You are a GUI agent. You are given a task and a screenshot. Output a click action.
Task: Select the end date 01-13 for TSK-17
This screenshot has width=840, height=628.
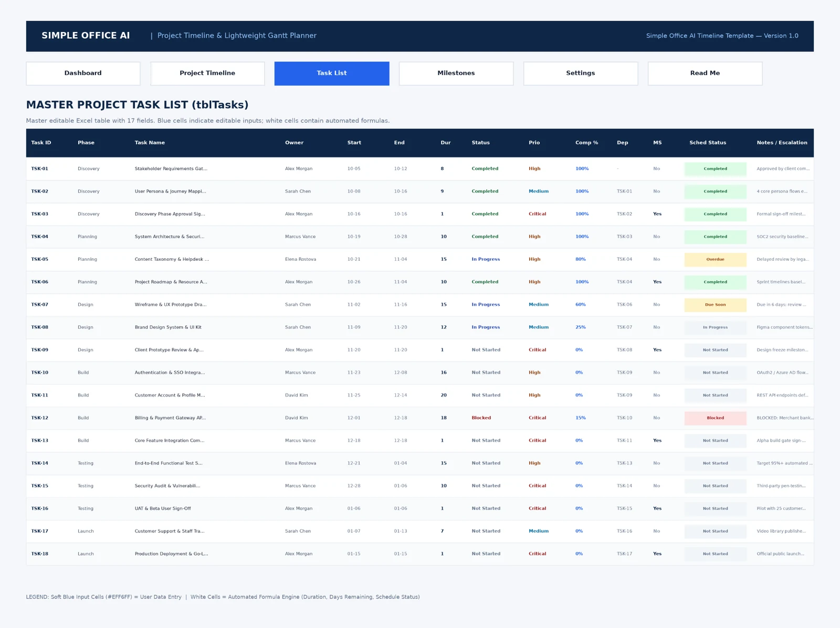tap(401, 531)
